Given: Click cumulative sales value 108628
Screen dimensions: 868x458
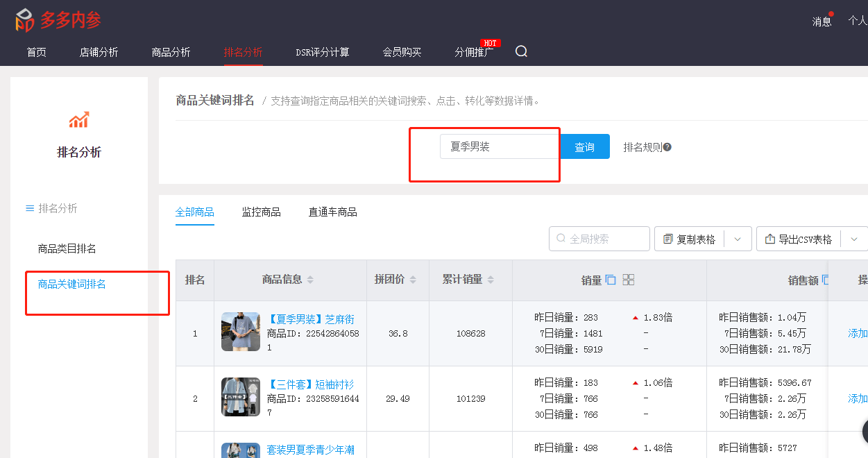Looking at the screenshot, I should 471,334.
